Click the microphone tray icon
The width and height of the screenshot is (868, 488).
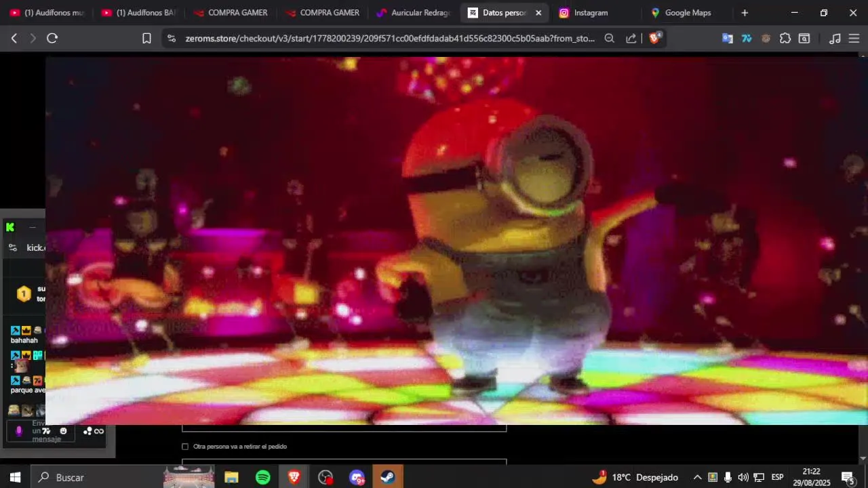pos(728,477)
